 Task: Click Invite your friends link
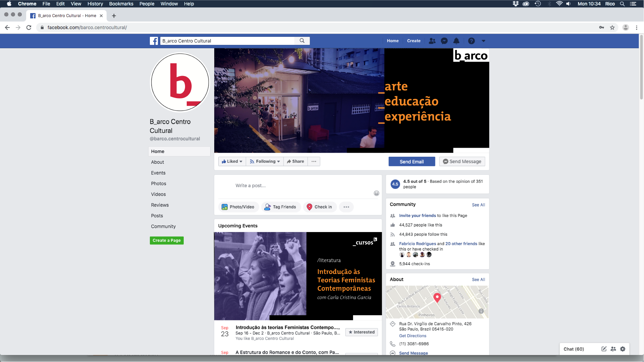point(417,216)
